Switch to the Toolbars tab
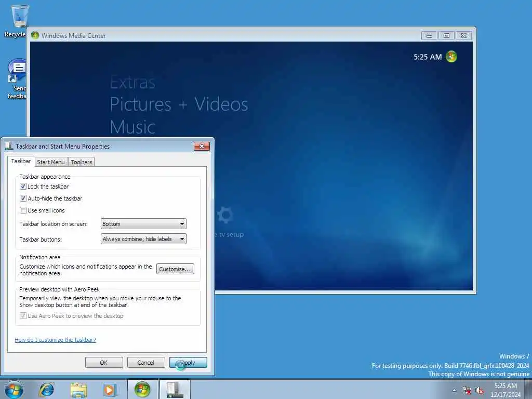 coord(82,162)
